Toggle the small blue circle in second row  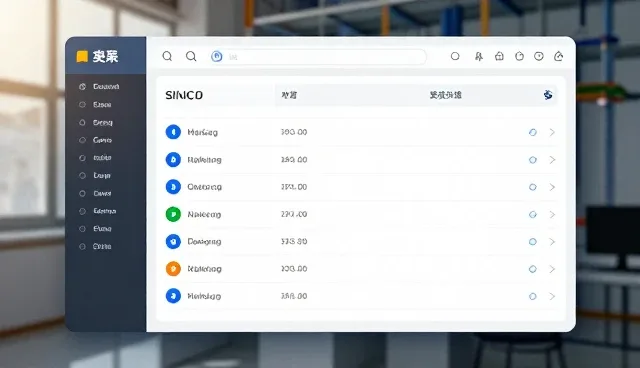533,160
